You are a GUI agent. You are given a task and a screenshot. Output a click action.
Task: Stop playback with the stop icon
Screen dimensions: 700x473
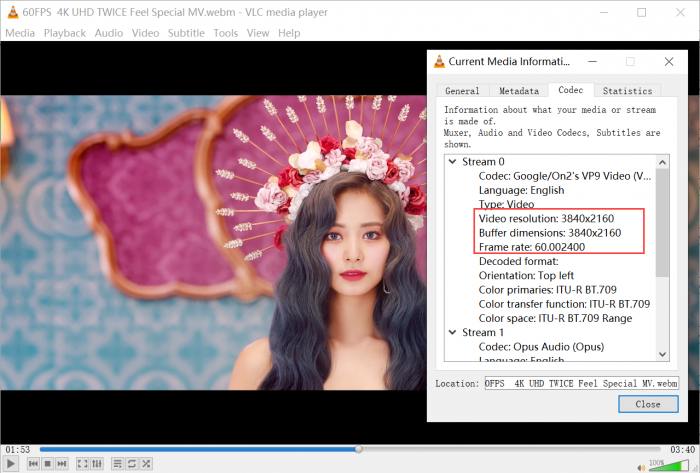(x=48, y=464)
